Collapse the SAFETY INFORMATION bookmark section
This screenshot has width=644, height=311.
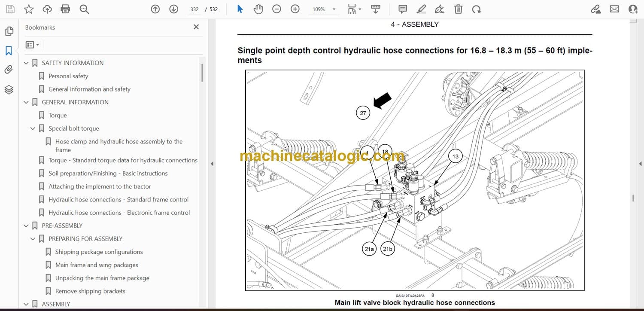tap(26, 63)
